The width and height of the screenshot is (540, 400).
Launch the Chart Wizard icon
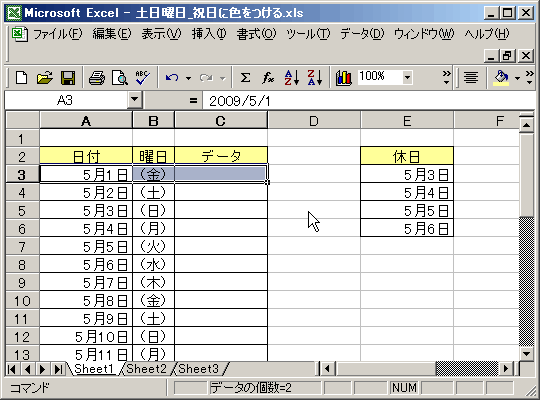(343, 78)
